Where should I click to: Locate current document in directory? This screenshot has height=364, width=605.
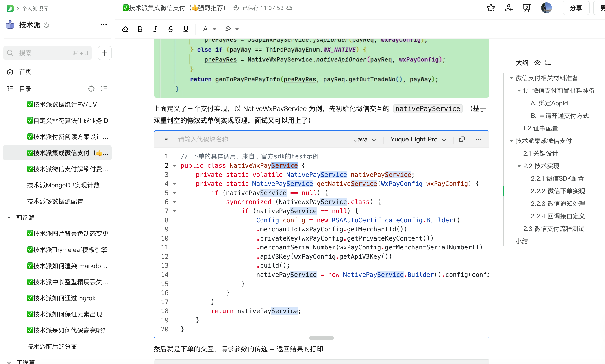tap(91, 89)
